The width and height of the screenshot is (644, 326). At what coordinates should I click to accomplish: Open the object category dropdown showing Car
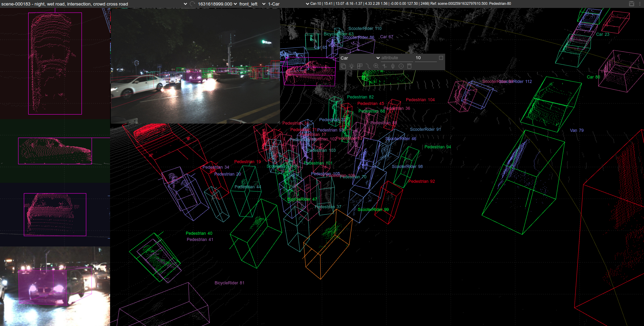[360, 58]
